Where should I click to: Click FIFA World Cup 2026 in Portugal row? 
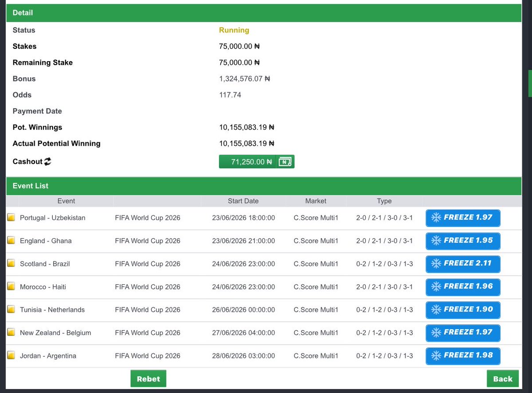(x=148, y=218)
